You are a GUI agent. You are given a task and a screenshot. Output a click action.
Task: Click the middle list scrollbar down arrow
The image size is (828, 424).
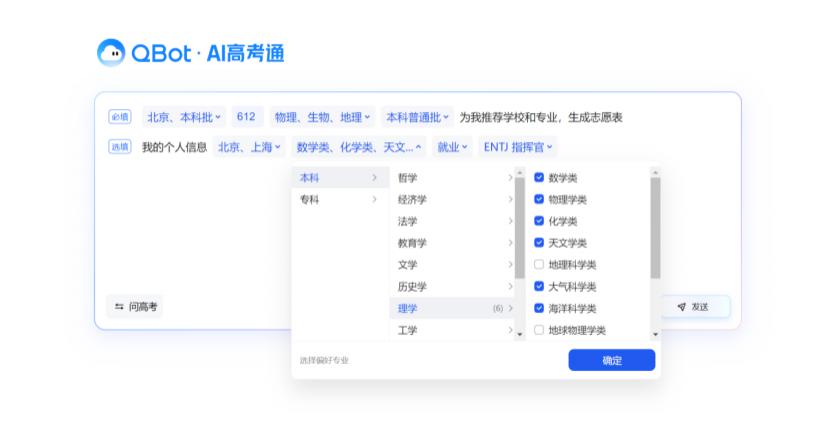click(520, 334)
